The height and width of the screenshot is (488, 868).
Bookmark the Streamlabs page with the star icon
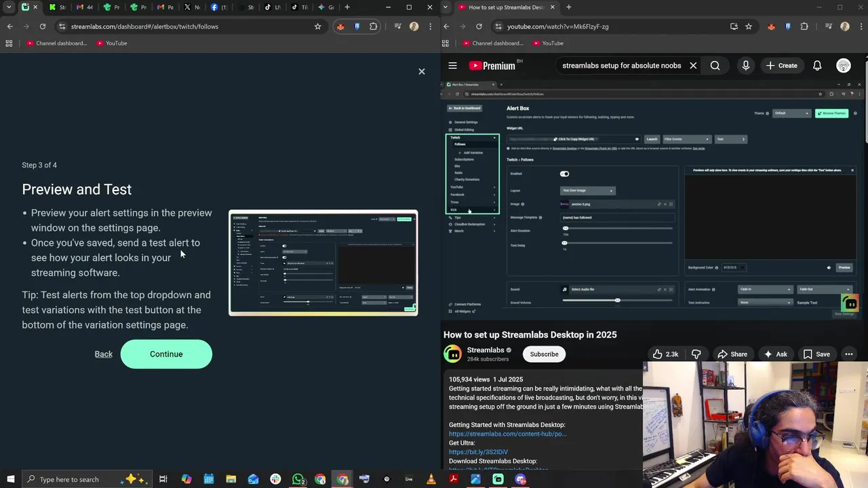pos(317,26)
